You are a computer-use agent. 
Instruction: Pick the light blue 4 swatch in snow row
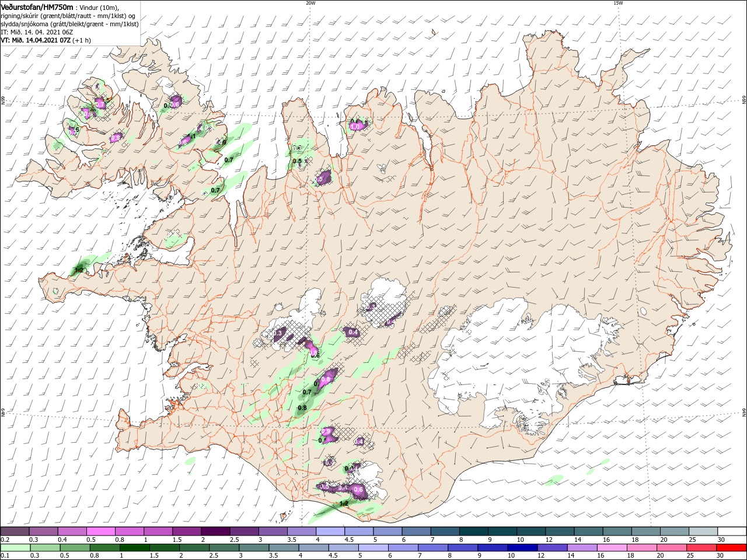[x=329, y=531]
